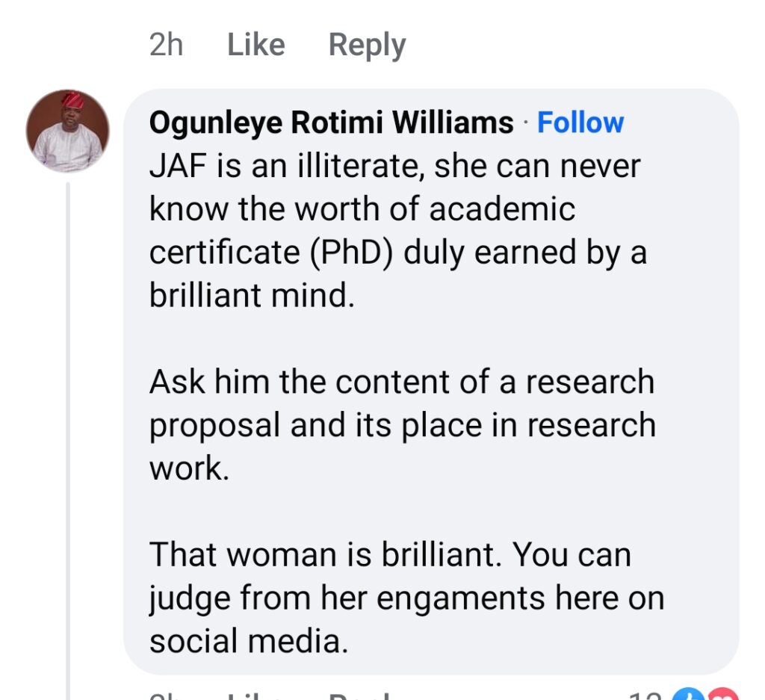765x700 pixels.
Task: Open the Ogunleye Rotimi Williams profile name
Action: (331, 123)
